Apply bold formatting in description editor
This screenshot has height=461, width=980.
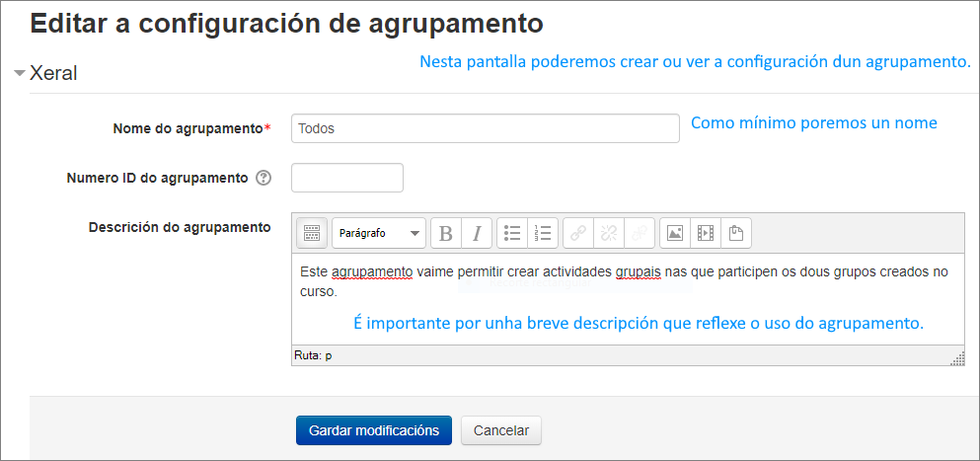coord(446,233)
